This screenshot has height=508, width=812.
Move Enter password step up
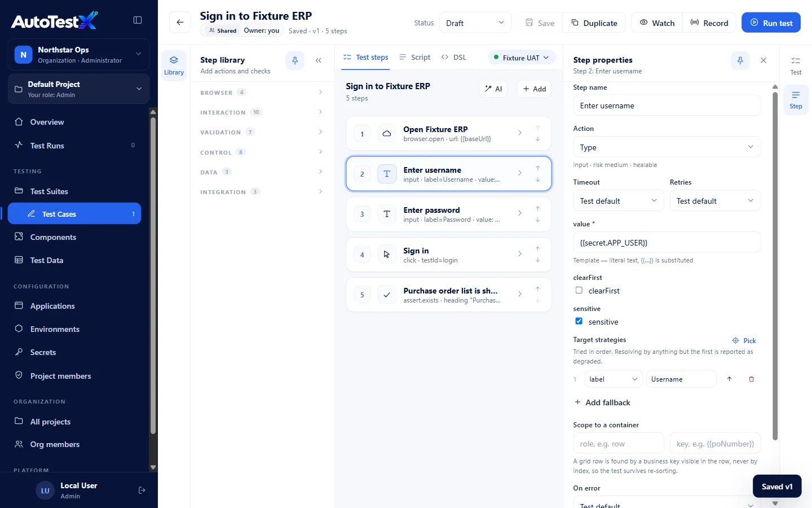538,208
